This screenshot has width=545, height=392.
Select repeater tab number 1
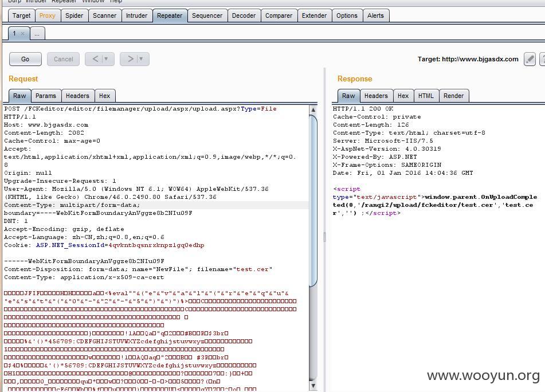pos(14,33)
